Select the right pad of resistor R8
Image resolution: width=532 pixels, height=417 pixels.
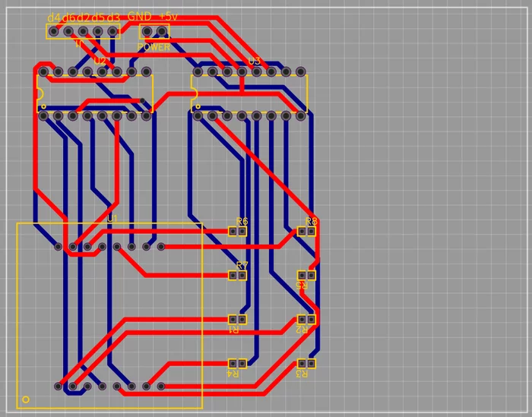[311, 232]
